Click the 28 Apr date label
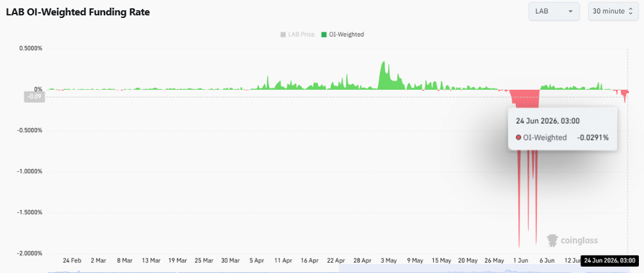644x273 pixels. point(362,260)
